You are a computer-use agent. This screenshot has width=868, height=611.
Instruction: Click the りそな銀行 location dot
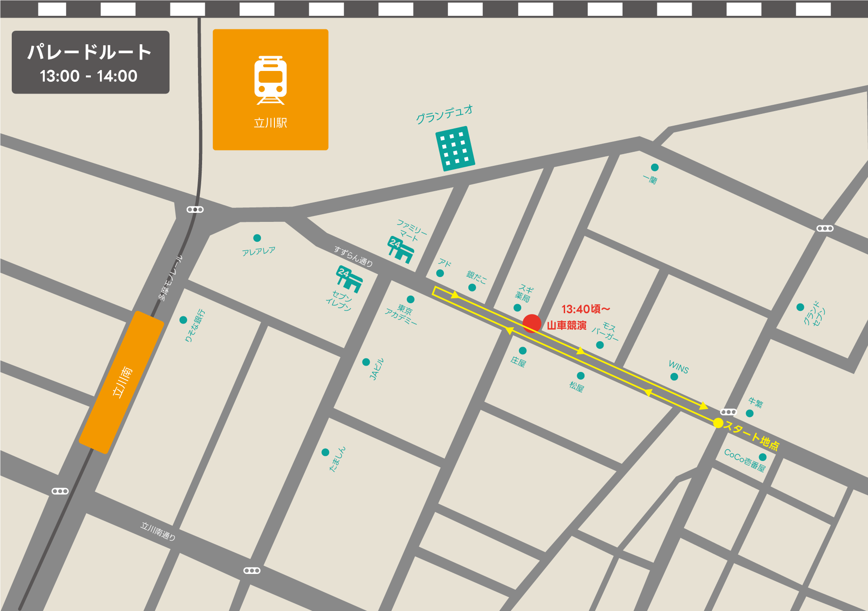183,320
